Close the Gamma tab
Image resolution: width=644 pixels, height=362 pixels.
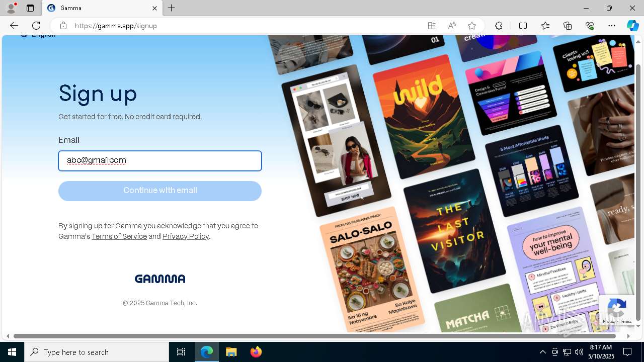click(154, 8)
